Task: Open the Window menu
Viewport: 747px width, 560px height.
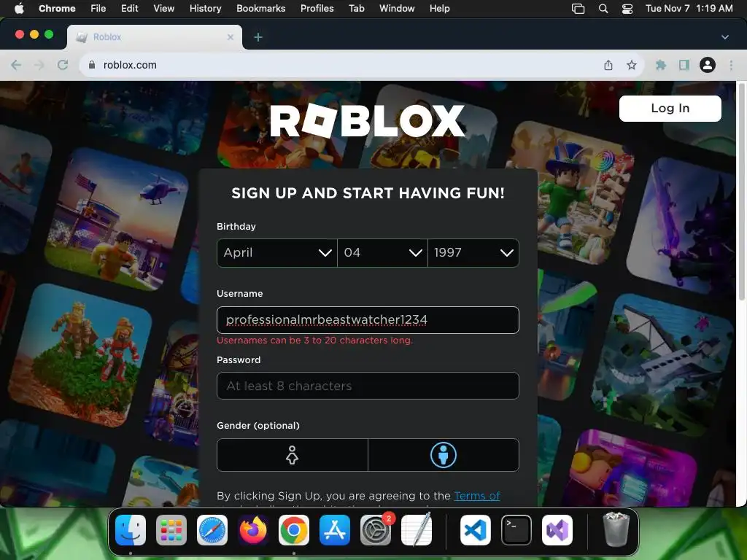Action: pyautogui.click(x=397, y=8)
